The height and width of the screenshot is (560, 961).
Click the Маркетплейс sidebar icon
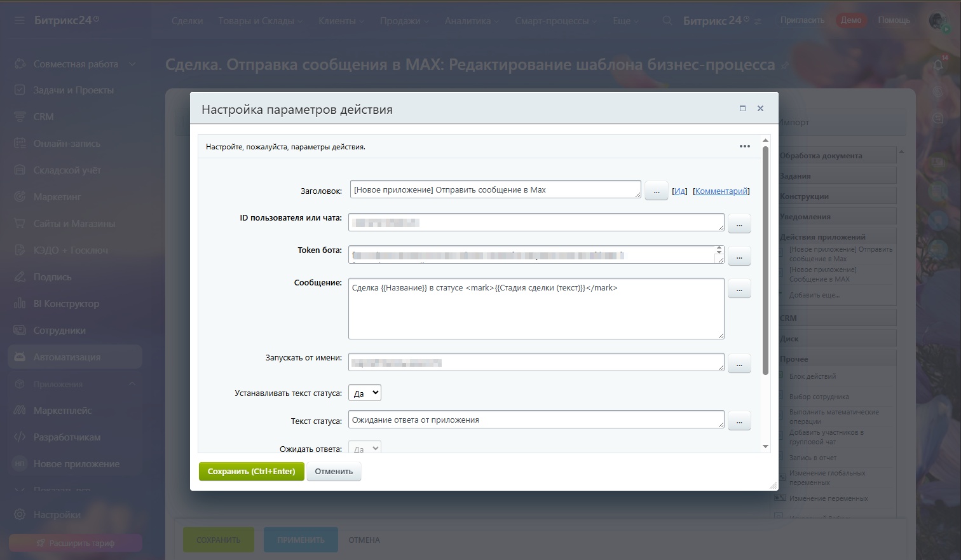tap(20, 411)
